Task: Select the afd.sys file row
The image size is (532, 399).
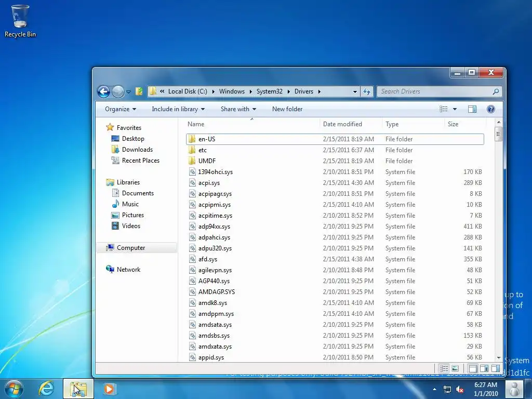Action: (x=335, y=259)
